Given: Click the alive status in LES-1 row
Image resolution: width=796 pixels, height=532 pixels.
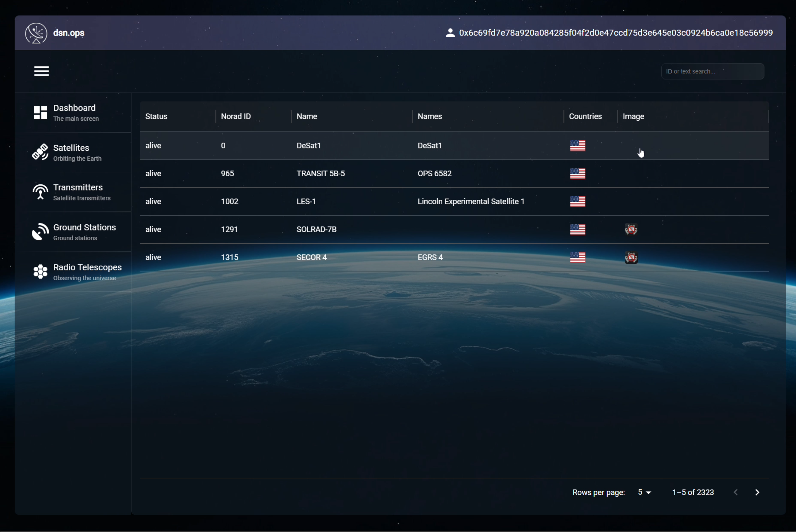Looking at the screenshot, I should click(153, 201).
